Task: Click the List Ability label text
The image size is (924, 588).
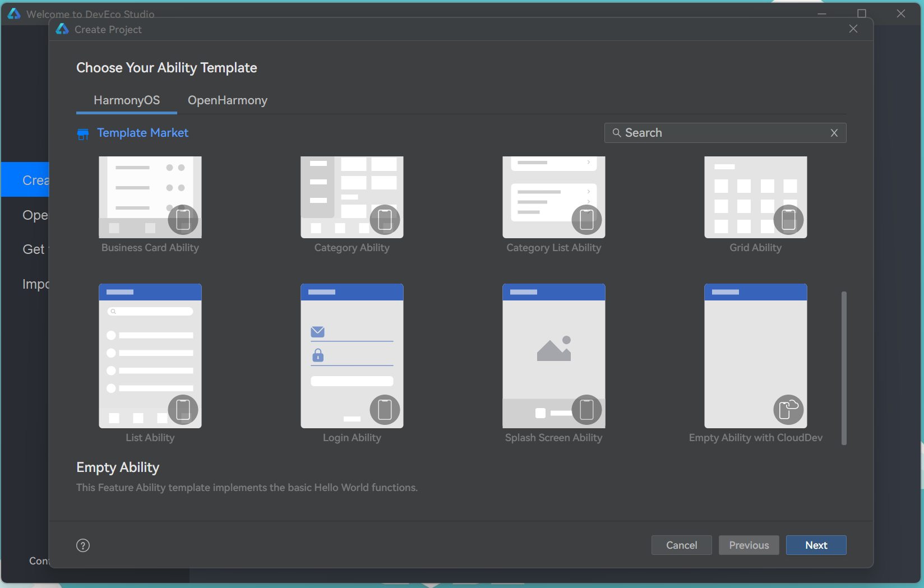Action: pyautogui.click(x=150, y=438)
